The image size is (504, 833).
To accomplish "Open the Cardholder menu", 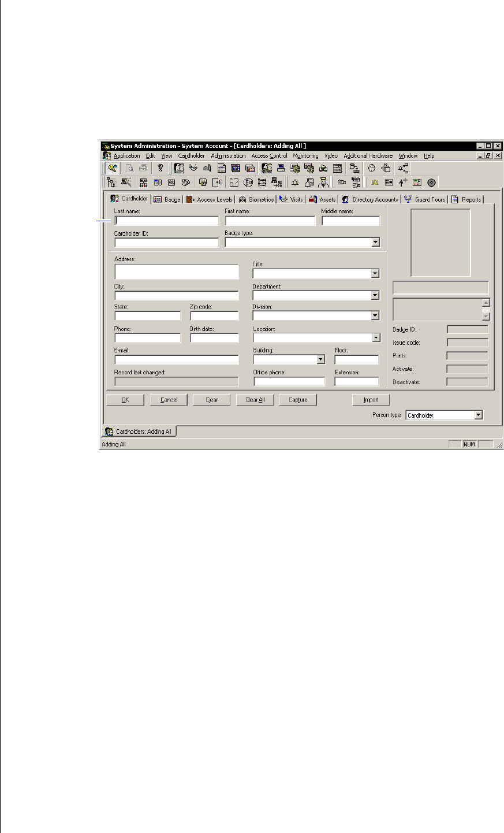I will click(x=192, y=156).
